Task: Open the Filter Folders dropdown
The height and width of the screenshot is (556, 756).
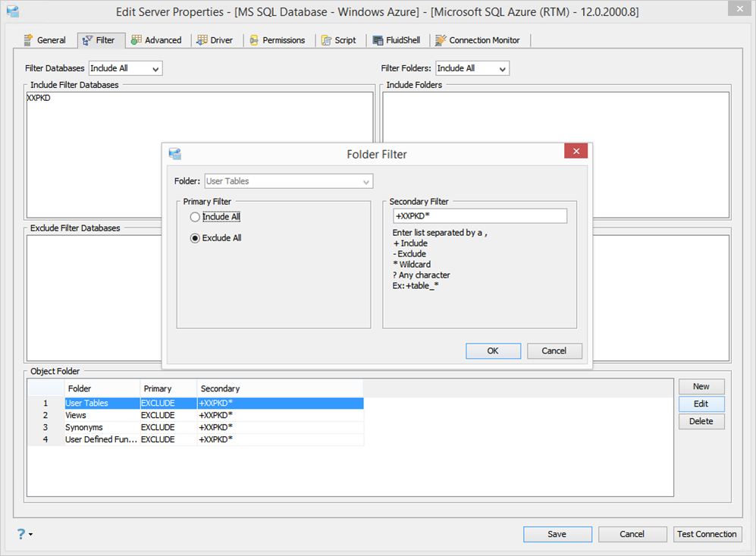Action: tap(472, 68)
